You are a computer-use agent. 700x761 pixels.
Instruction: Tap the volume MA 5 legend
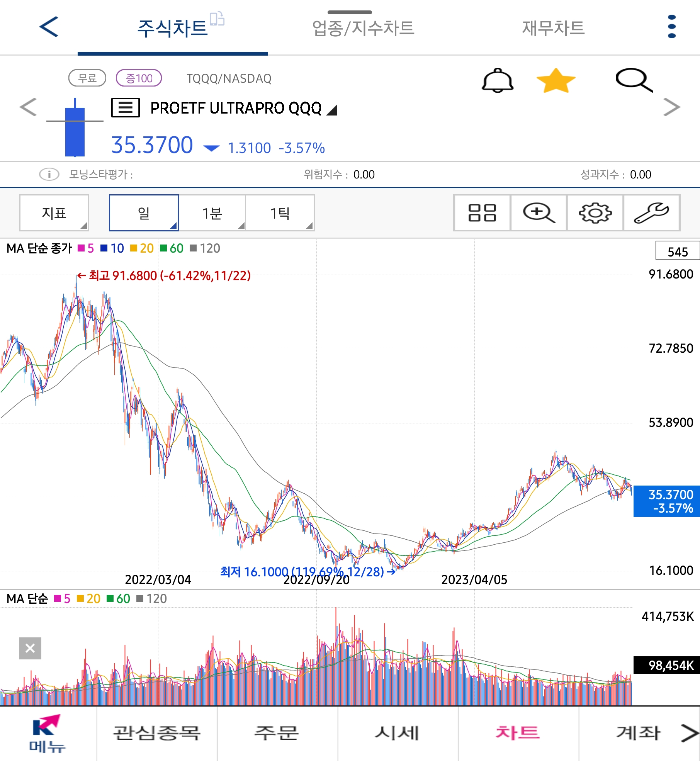62,598
